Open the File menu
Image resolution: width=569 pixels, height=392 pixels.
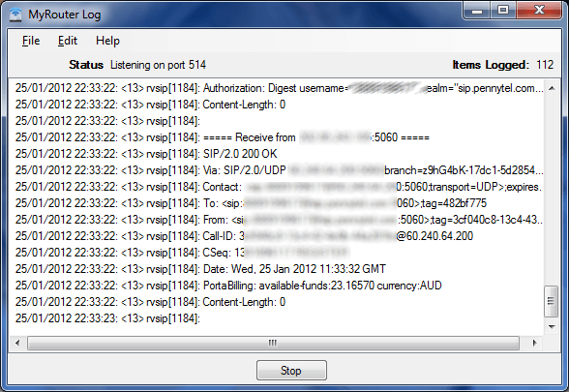(x=31, y=41)
